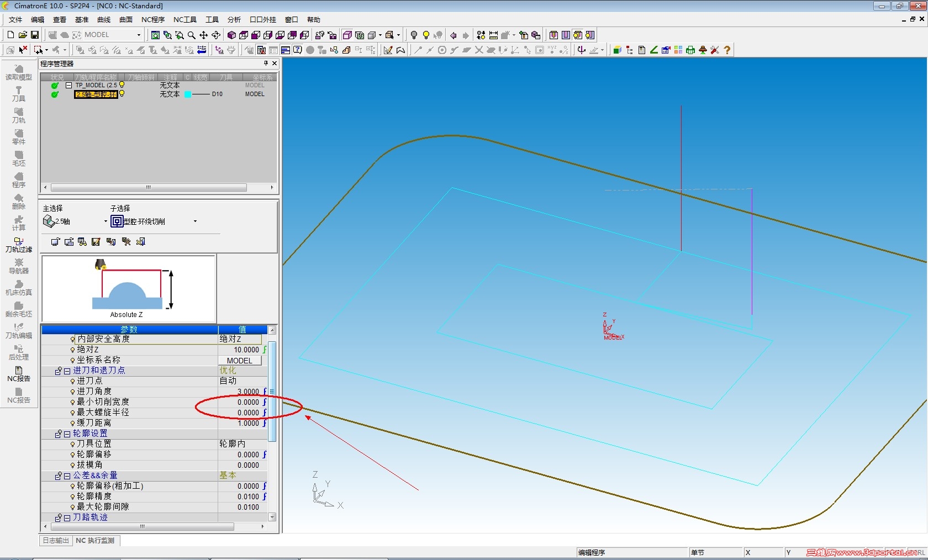
Task: Toggle the bulb beside 进刀角度 parameter
Action: 72,392
